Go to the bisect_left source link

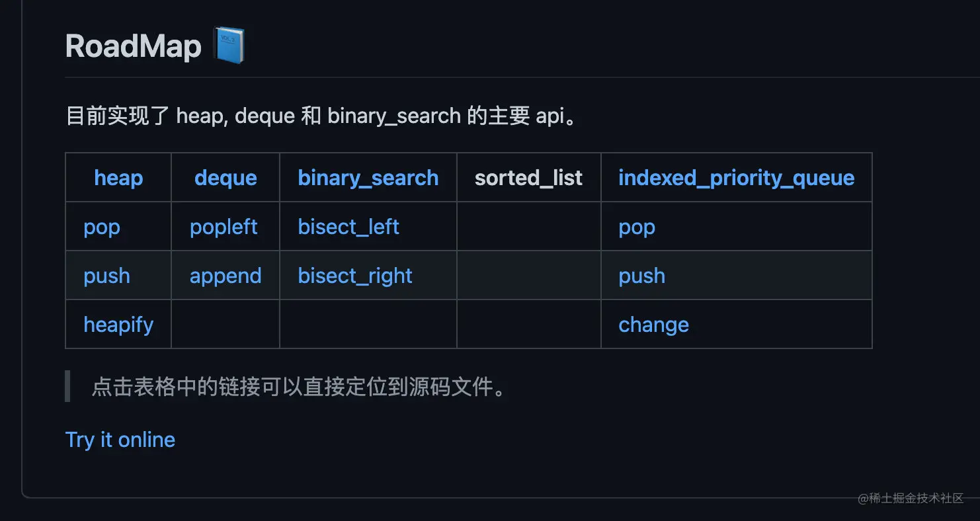pyautogui.click(x=348, y=227)
